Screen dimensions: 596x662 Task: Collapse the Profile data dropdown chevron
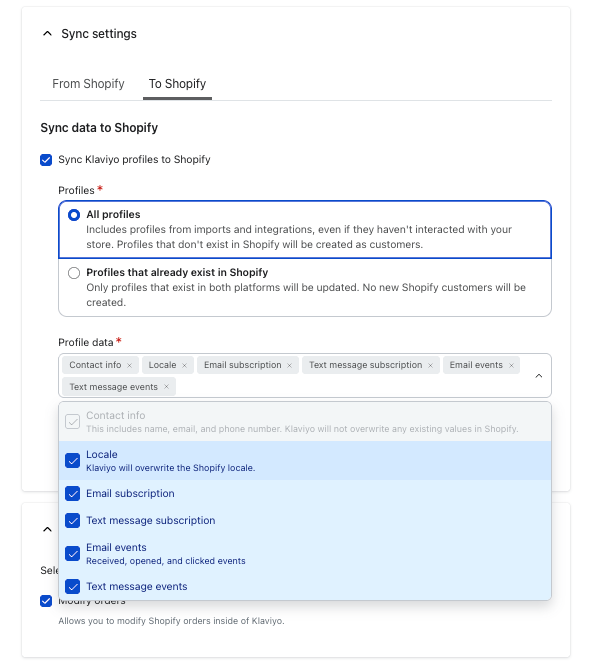click(539, 376)
